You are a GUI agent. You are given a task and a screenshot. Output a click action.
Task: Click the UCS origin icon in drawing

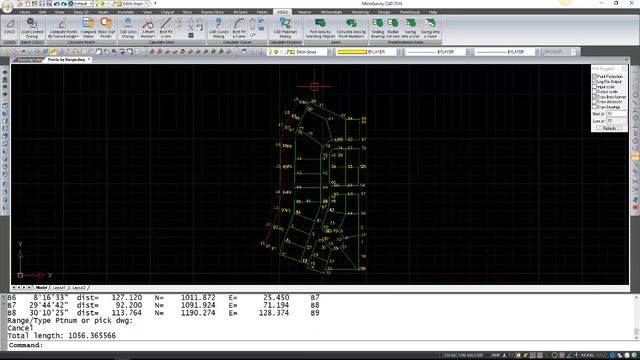20,275
